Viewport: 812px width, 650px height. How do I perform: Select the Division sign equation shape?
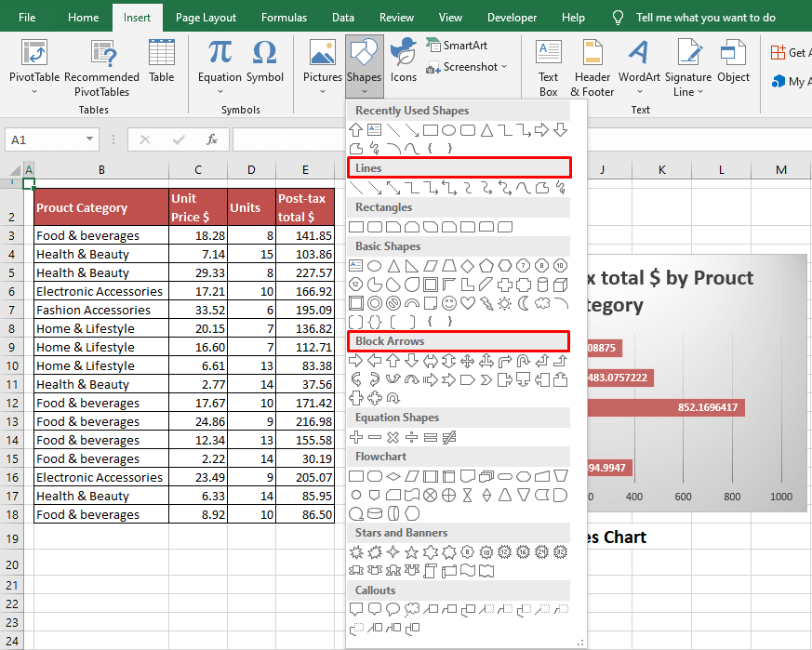(x=412, y=437)
